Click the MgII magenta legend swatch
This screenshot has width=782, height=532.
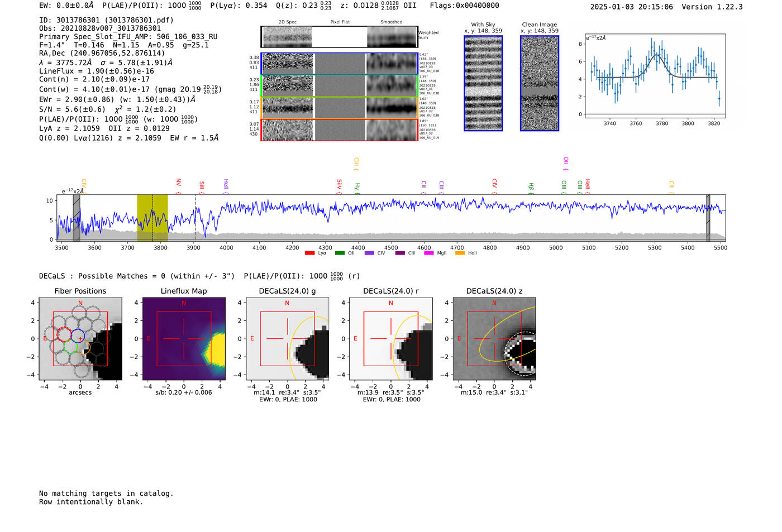tap(429, 253)
